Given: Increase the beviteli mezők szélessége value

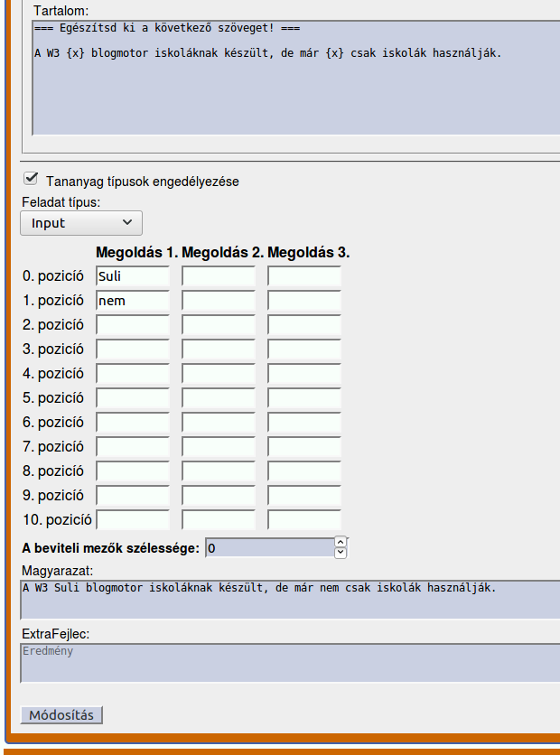Looking at the screenshot, I should (x=341, y=542).
